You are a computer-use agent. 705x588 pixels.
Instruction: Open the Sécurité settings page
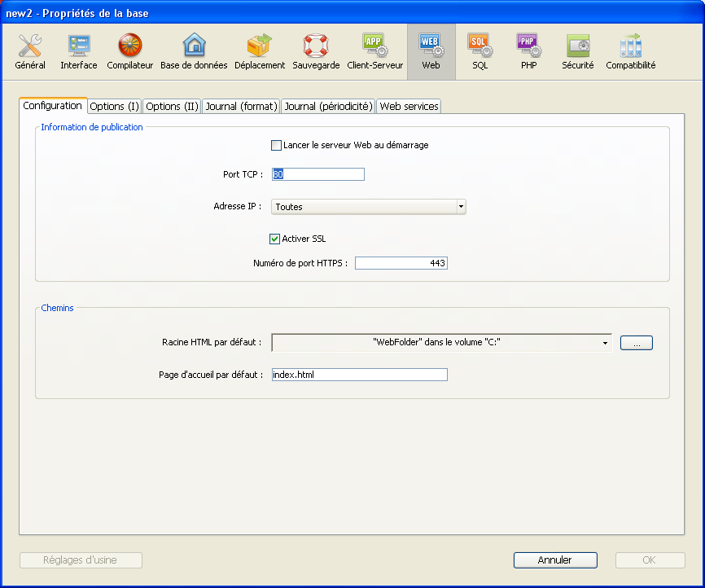(x=577, y=51)
